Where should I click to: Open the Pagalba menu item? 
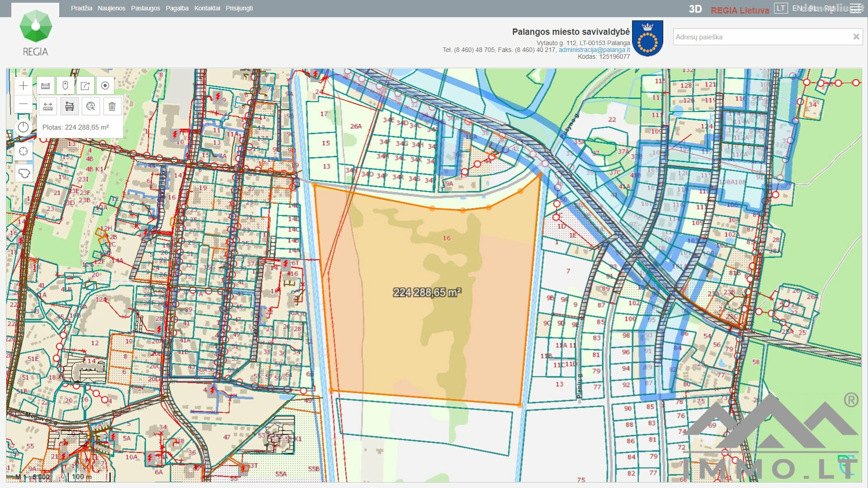177,8
